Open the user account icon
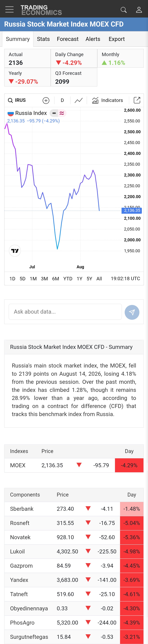The width and height of the screenshot is (148, 644). tap(139, 10)
